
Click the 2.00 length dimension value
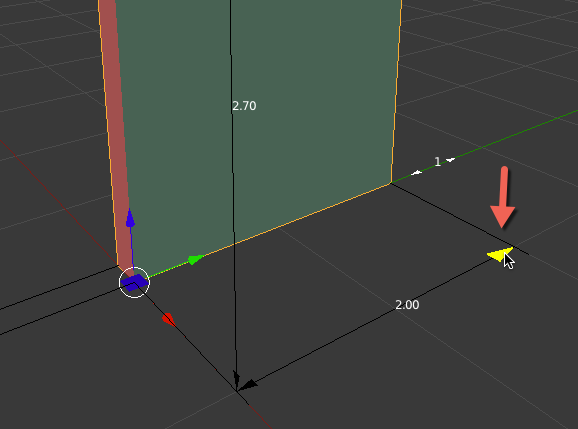[407, 305]
